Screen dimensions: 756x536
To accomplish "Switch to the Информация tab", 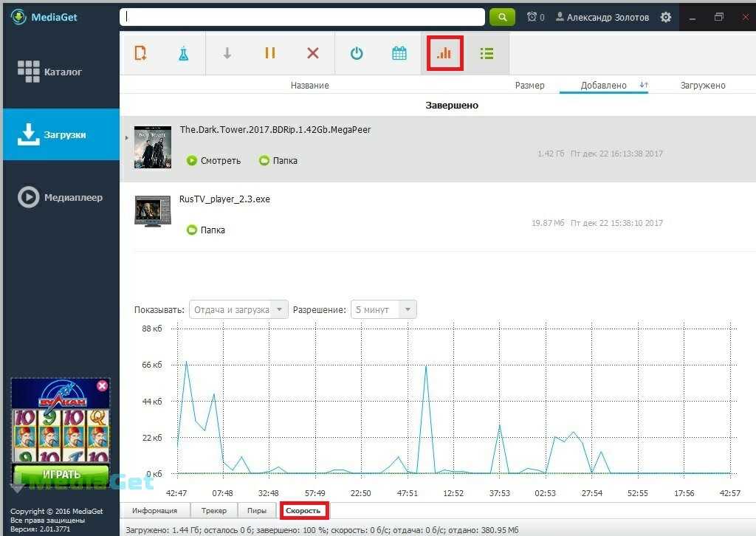I will pos(155,510).
